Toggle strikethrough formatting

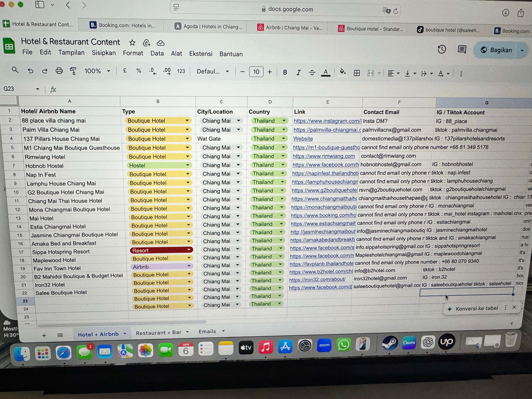click(312, 72)
